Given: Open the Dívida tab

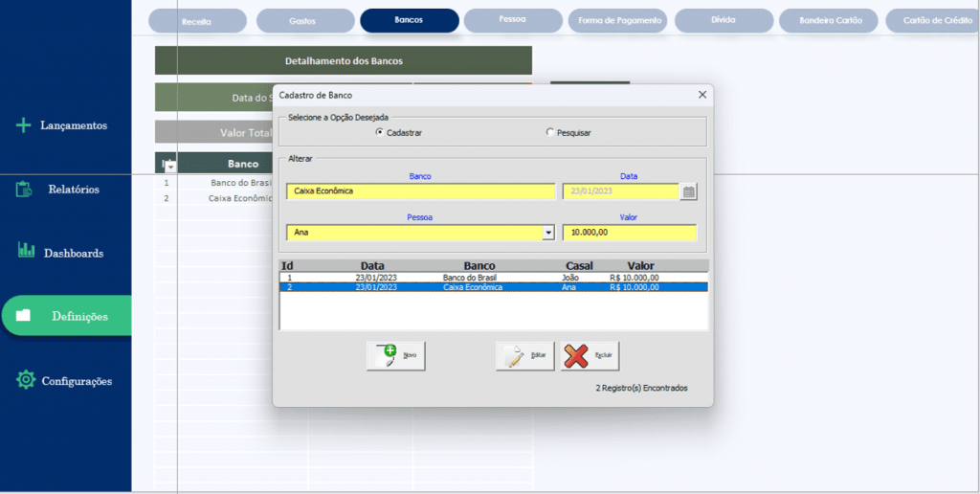Looking at the screenshot, I should click(x=724, y=20).
